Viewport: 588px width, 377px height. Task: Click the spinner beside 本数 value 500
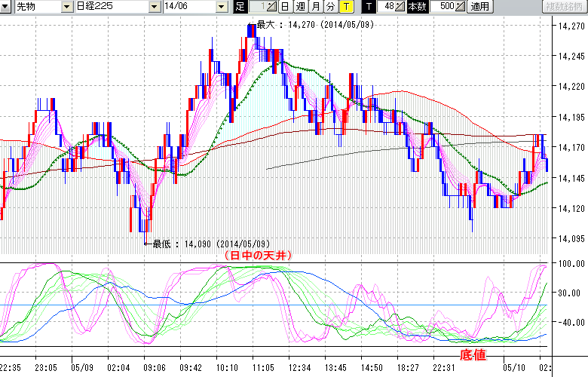pyautogui.click(x=461, y=7)
